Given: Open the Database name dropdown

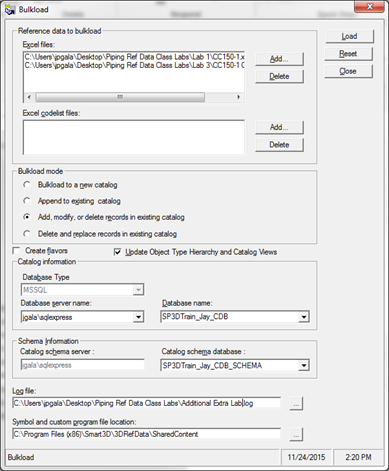Looking at the screenshot, I should [303, 317].
